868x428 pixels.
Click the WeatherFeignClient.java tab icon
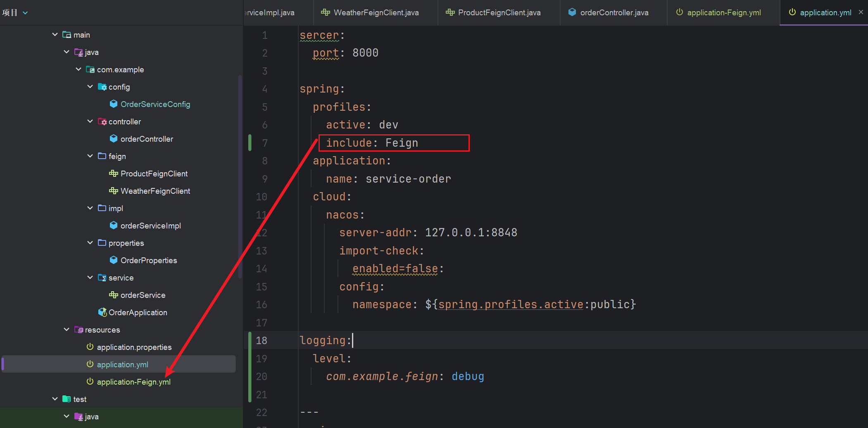[x=326, y=12]
